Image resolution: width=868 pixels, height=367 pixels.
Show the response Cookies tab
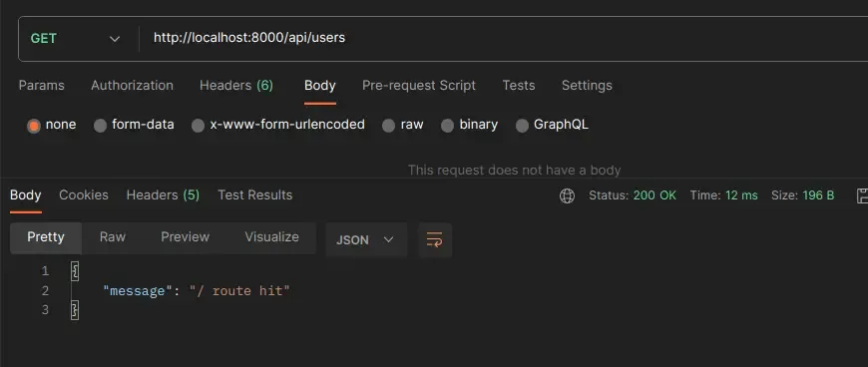[84, 194]
